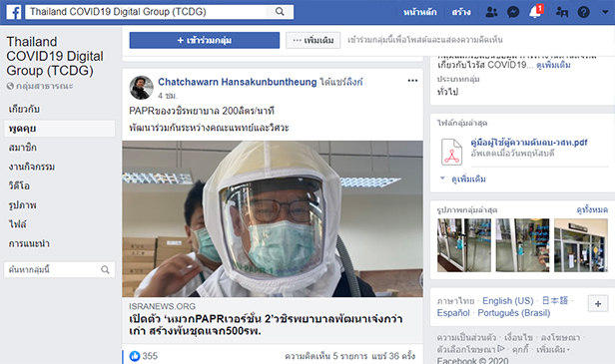Viewport: 615px width, 364px height.
Task: Open ไฟล์ in group sidebar
Action: 18,224
